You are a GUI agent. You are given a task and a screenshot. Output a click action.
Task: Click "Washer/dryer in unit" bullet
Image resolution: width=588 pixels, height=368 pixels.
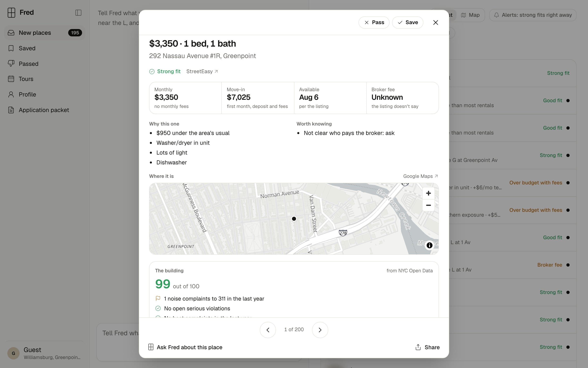click(x=183, y=143)
